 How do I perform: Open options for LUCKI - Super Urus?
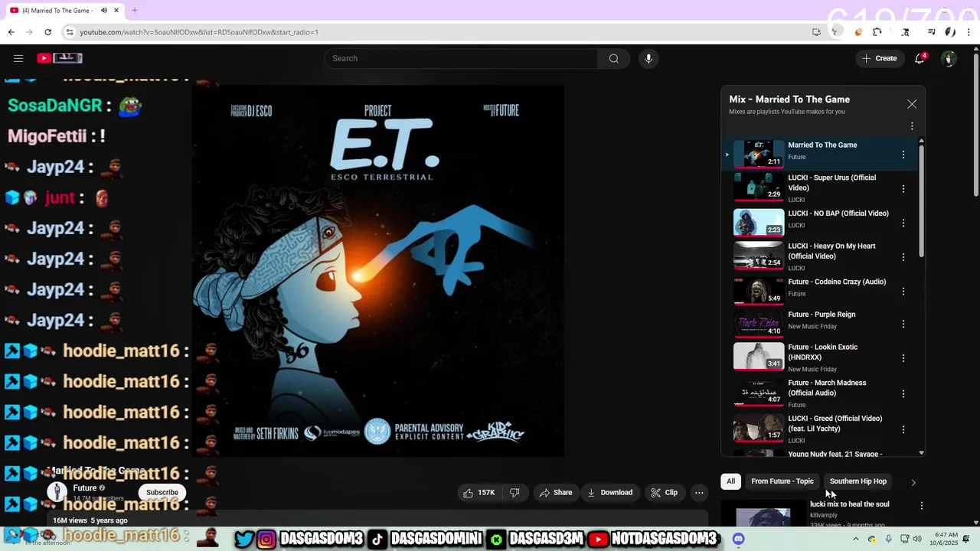pos(903,188)
